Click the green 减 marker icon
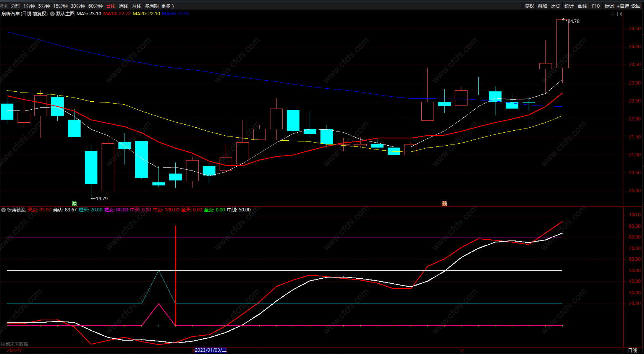The width and height of the screenshot is (644, 354). click(74, 203)
